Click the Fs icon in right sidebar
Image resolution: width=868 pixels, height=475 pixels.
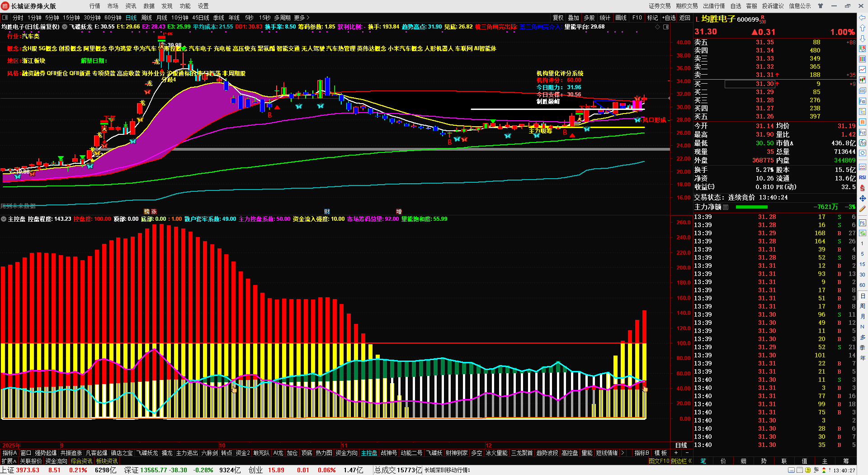coord(863,223)
